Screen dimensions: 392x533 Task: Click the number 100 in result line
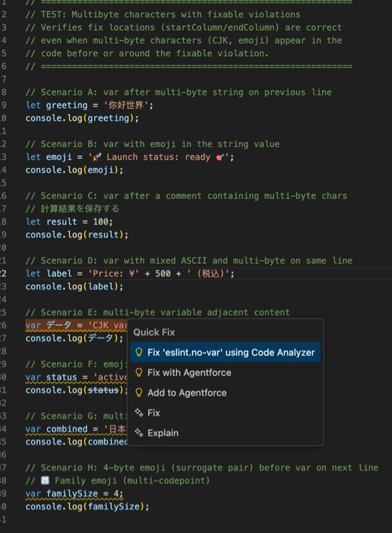[x=100, y=222]
